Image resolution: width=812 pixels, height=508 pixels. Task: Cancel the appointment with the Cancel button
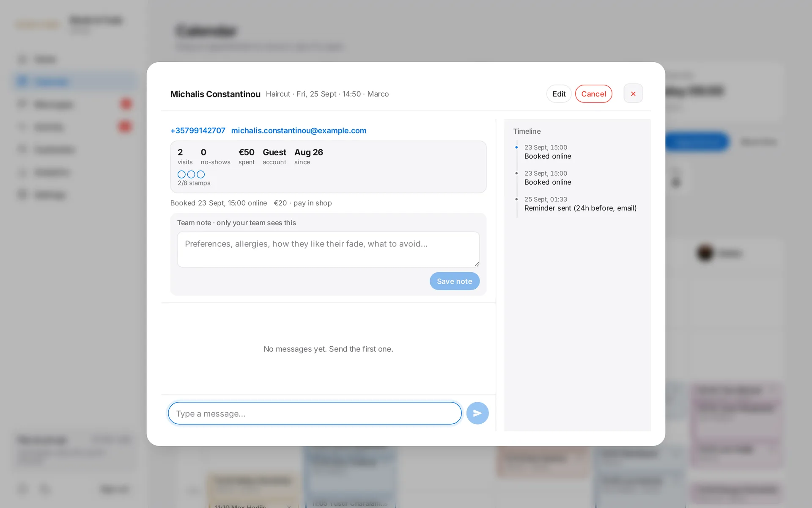click(593, 94)
